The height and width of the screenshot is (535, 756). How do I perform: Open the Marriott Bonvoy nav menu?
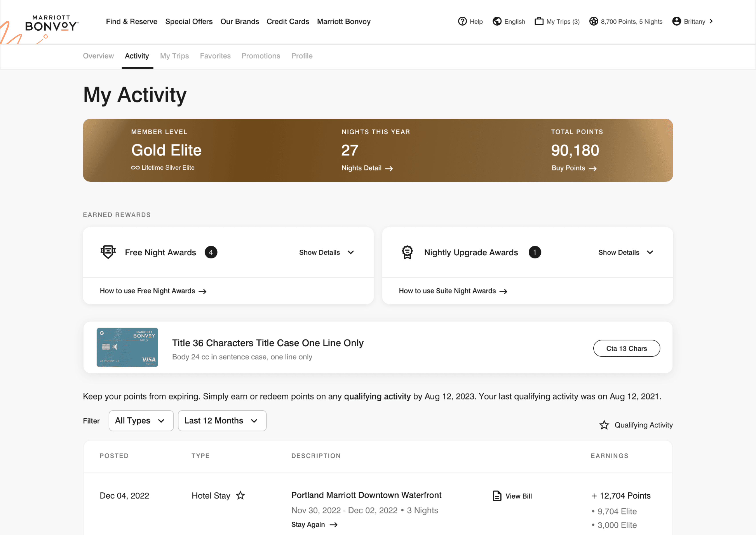[344, 22]
